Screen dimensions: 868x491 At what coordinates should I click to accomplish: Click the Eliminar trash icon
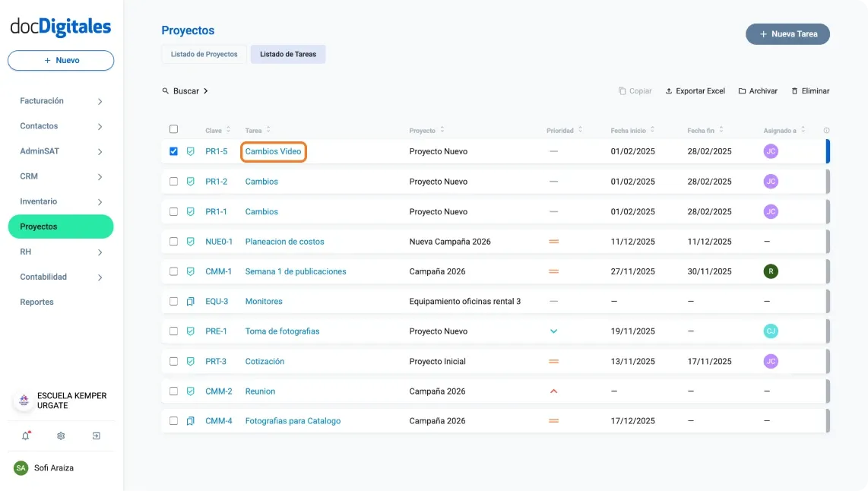pos(795,90)
